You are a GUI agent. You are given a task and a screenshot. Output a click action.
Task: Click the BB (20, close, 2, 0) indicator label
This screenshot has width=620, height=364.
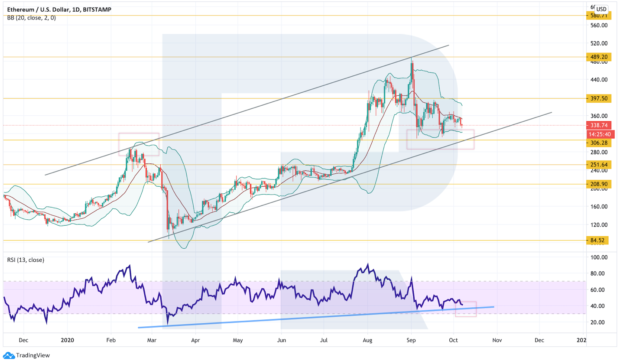(31, 18)
